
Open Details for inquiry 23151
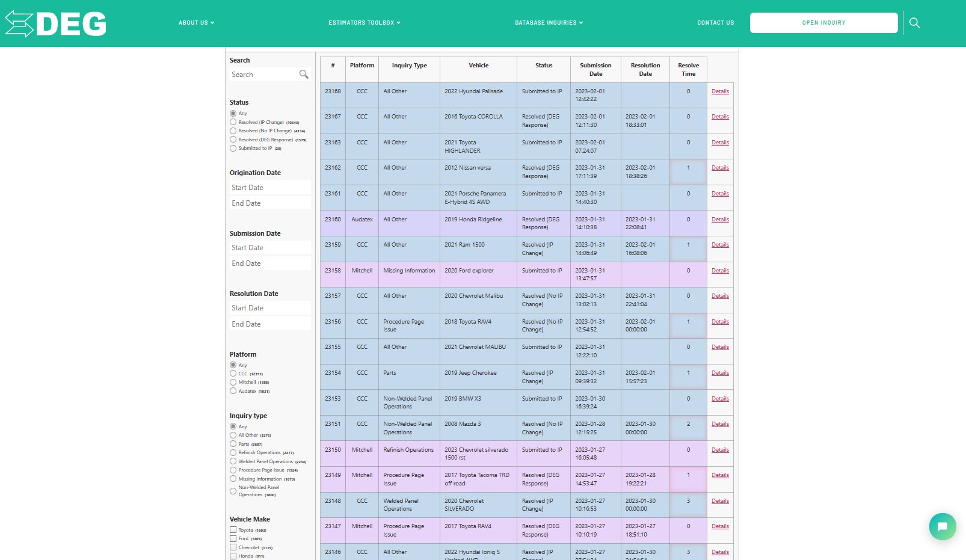[x=720, y=424]
